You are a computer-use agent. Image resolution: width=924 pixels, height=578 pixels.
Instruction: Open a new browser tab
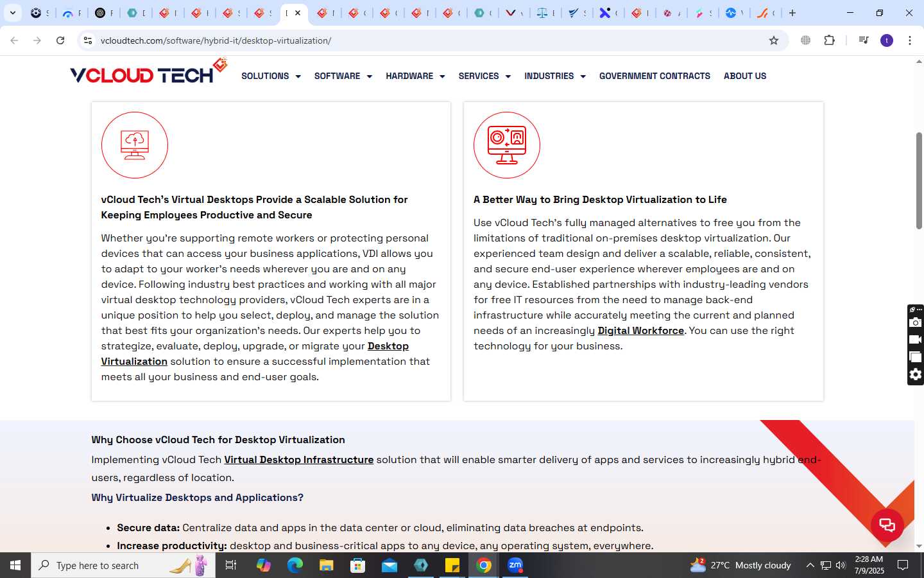(792, 13)
